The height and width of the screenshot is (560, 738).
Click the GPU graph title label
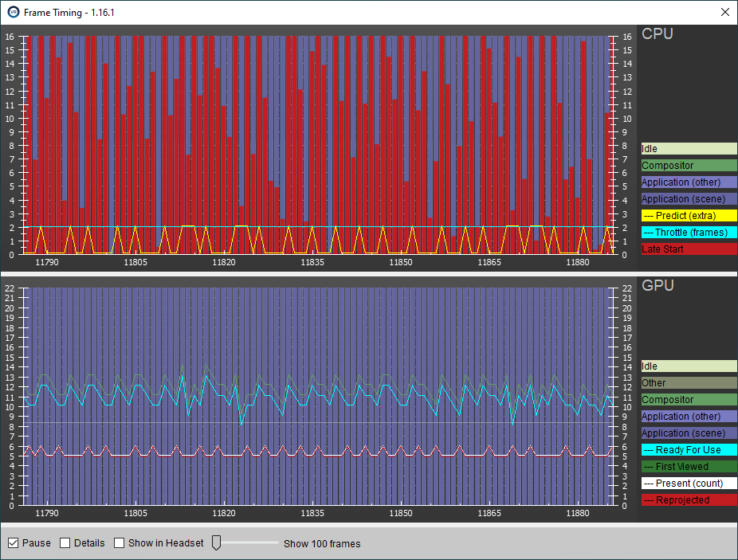point(658,285)
